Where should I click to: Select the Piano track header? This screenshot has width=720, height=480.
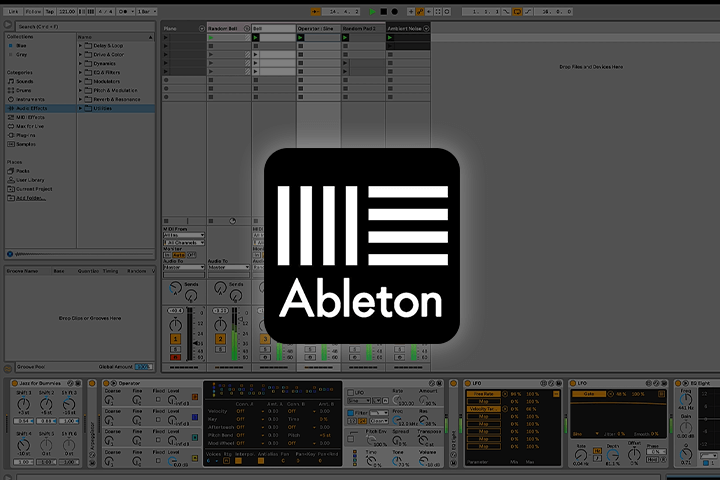[x=183, y=28]
